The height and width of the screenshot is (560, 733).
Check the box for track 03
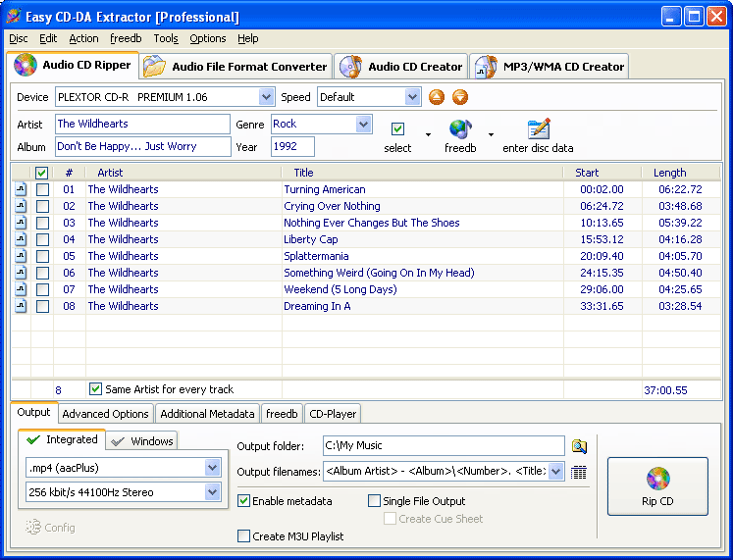[42, 223]
